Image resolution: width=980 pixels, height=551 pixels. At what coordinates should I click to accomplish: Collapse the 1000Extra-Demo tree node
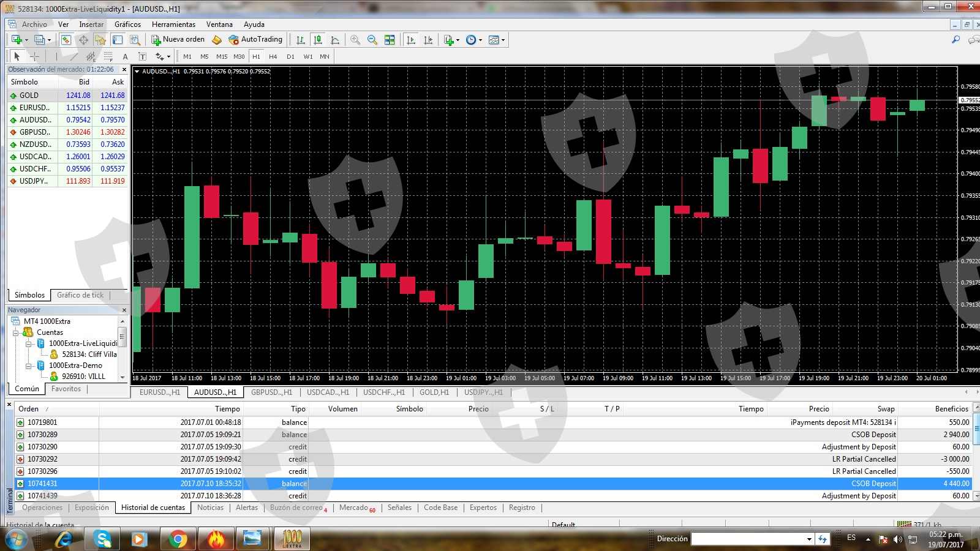pos(29,365)
